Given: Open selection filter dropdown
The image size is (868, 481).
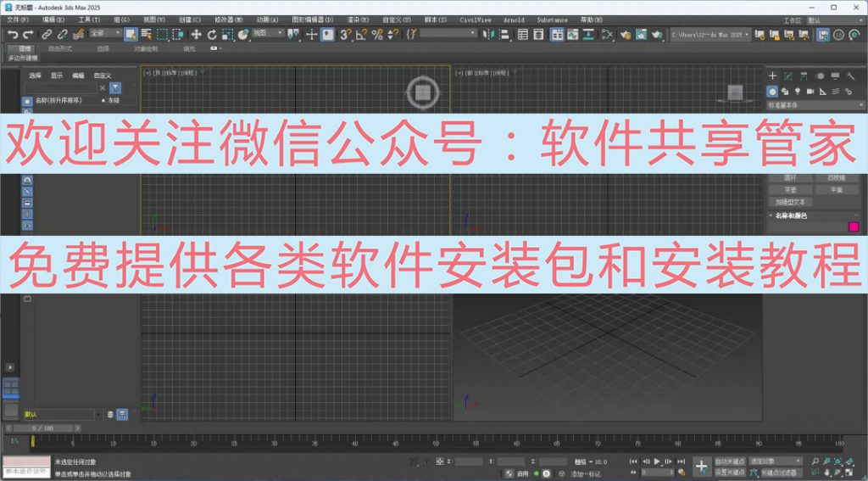Looking at the screenshot, I should coord(105,33).
